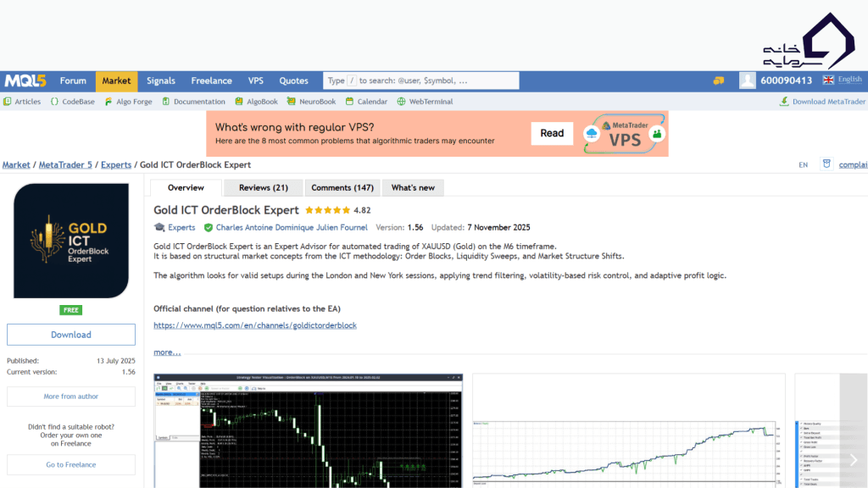Open the goldictorderblock channel link
Viewport: 868px width, 488px height.
point(254,324)
